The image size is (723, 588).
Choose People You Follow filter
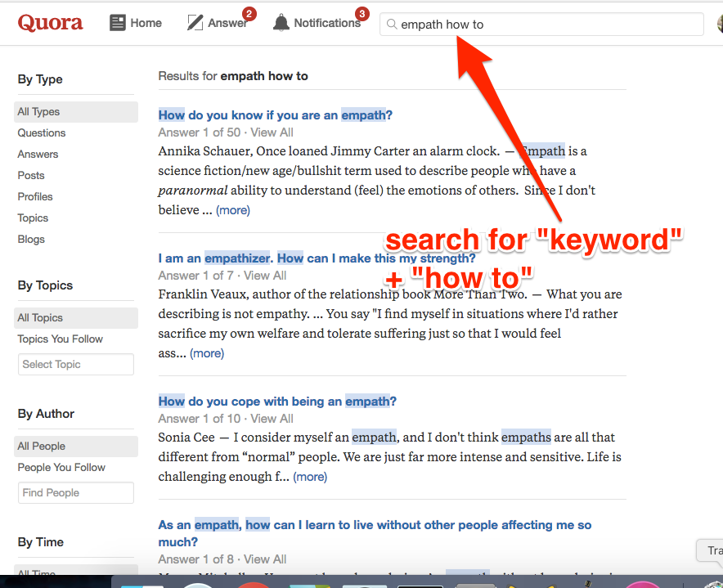(x=61, y=467)
